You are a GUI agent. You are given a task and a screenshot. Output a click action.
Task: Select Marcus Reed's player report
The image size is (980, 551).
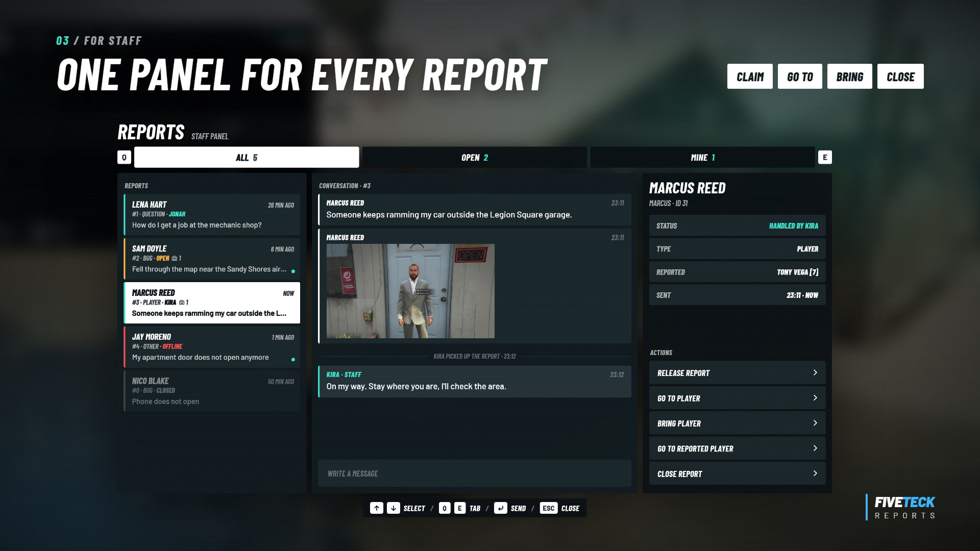[212, 303]
